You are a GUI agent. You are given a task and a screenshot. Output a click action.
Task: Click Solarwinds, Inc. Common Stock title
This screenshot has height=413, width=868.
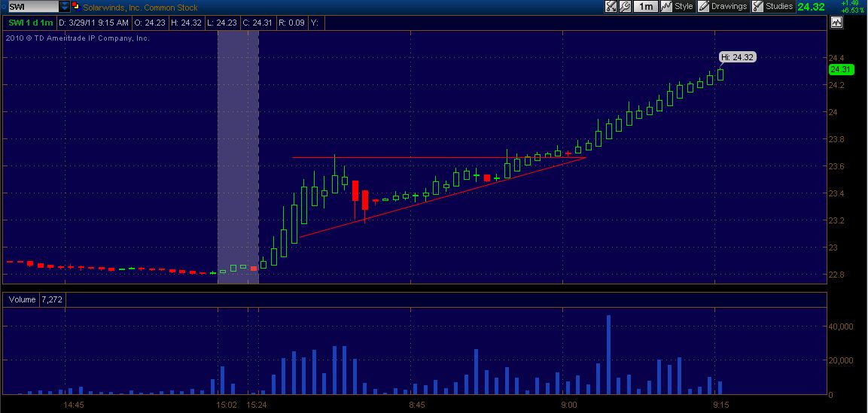pos(140,8)
